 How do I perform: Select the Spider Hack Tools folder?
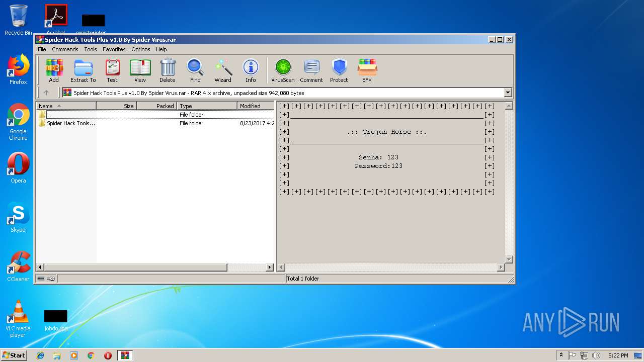[x=155, y=123]
